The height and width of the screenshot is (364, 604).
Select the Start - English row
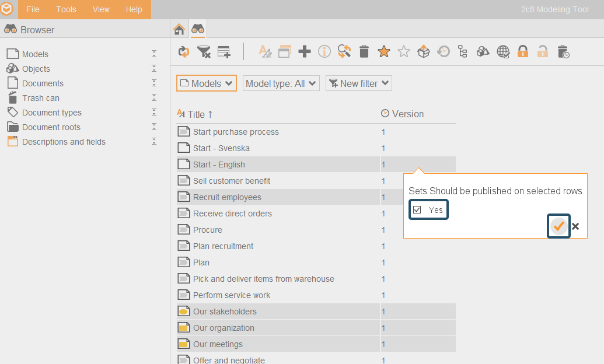tap(316, 164)
